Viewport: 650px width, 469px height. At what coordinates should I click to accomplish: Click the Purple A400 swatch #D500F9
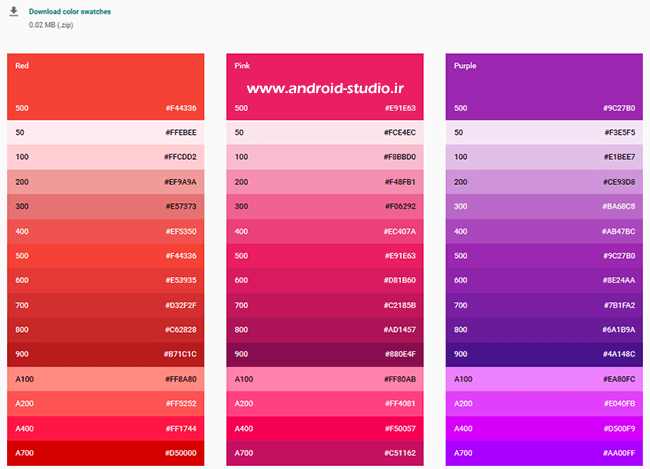pyautogui.click(x=544, y=428)
